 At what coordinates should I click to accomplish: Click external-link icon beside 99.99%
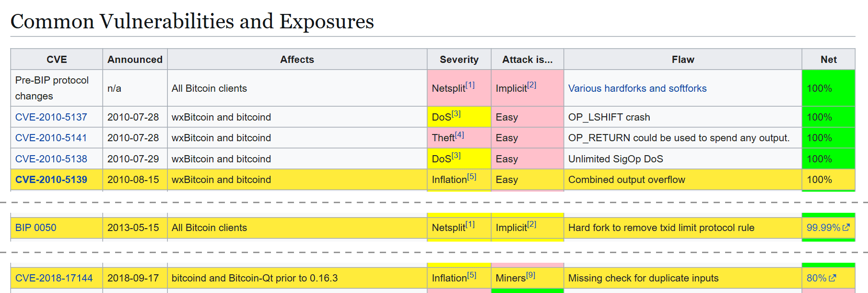pos(846,228)
